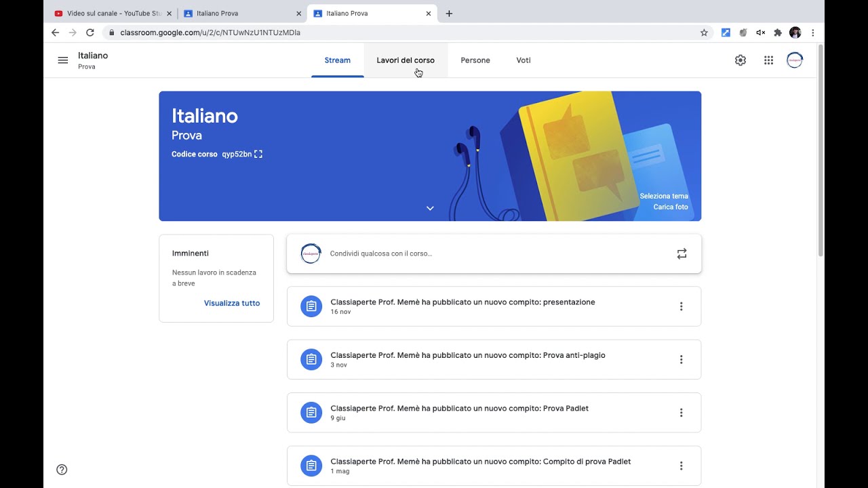Click the blue extension icon in toolbar

tap(726, 33)
